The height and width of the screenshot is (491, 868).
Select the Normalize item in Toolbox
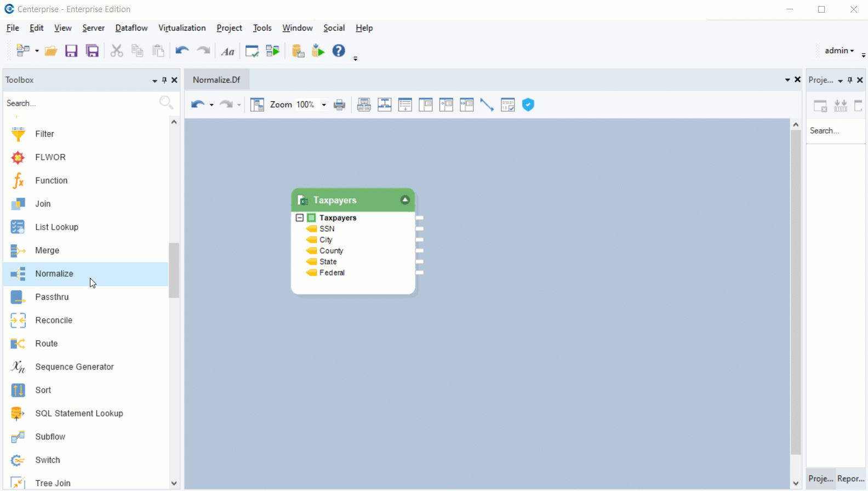coord(54,273)
